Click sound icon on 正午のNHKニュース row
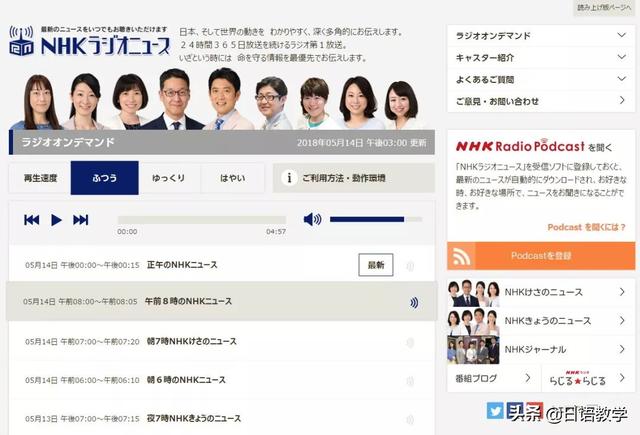This screenshot has height=435, width=640. (x=410, y=266)
